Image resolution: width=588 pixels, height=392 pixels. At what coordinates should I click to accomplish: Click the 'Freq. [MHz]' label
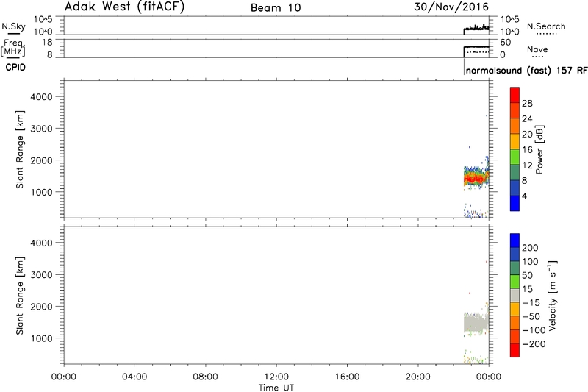point(13,47)
